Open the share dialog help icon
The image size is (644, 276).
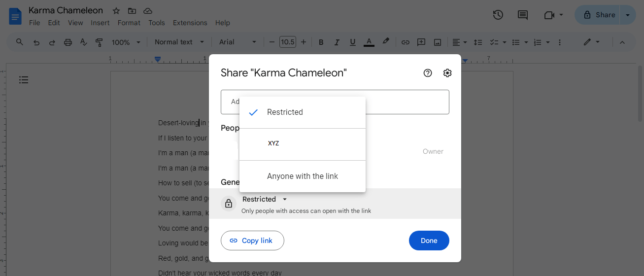(428, 73)
